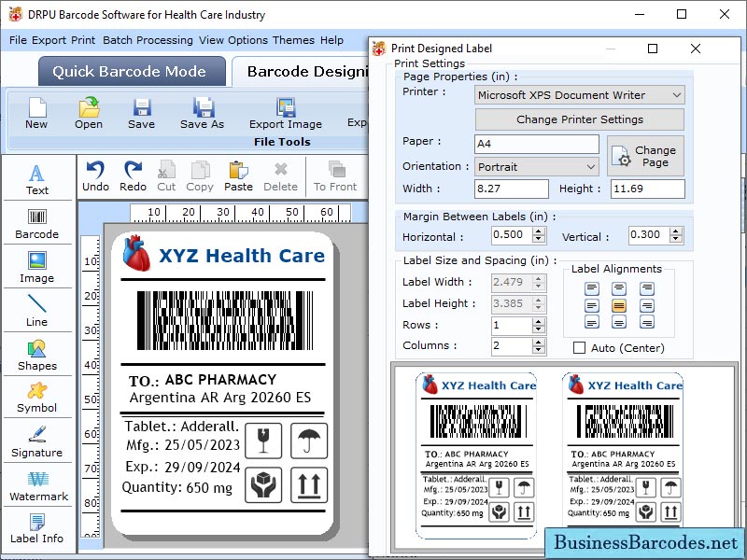
Task: Add a Watermark to the label
Action: [x=37, y=485]
